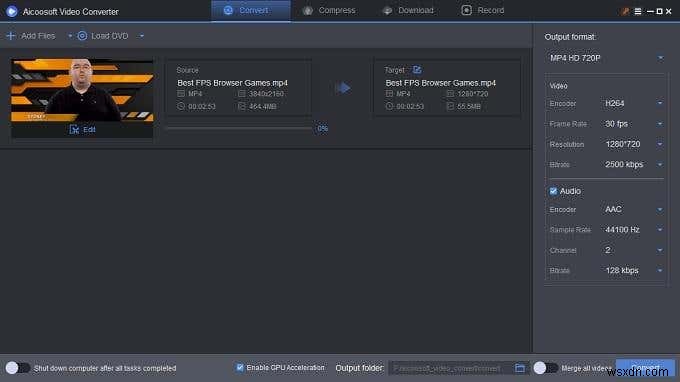Open the MP4 HD 720P output format dropdown

point(606,58)
